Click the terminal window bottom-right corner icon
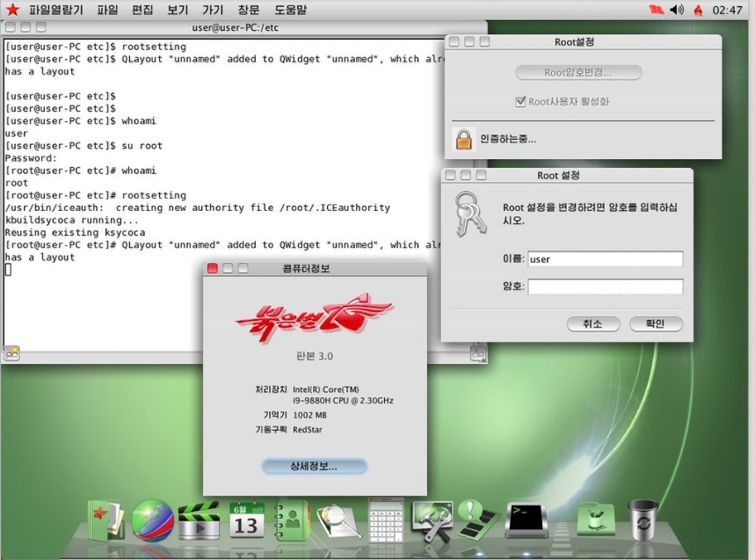Viewport: 755px width, 560px height. click(478, 354)
